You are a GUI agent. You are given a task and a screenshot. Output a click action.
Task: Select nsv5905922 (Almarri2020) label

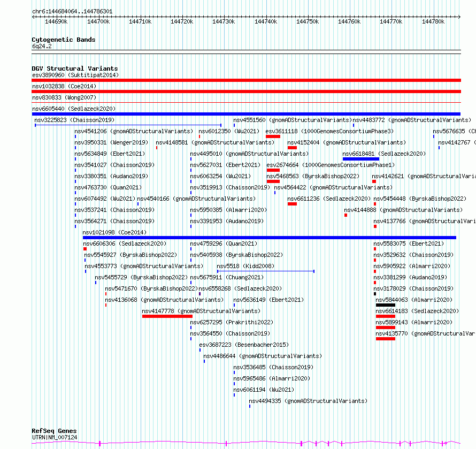pyautogui.click(x=412, y=266)
